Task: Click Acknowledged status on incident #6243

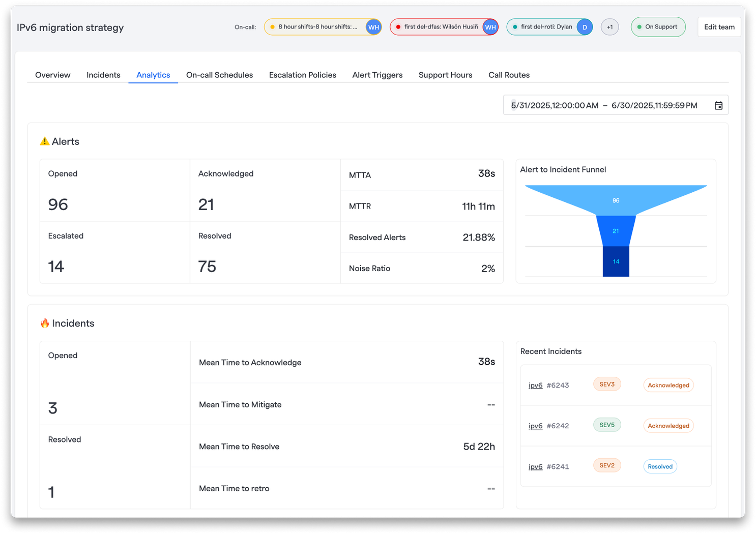Action: click(668, 385)
